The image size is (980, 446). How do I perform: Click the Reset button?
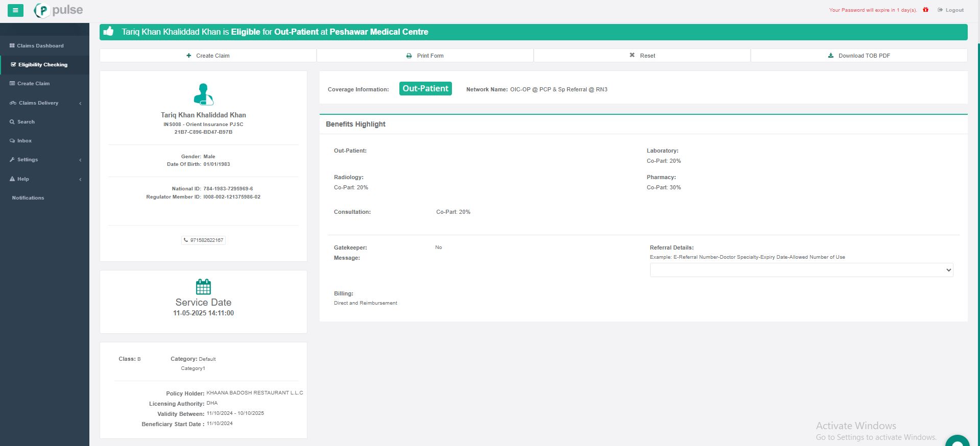coord(642,56)
